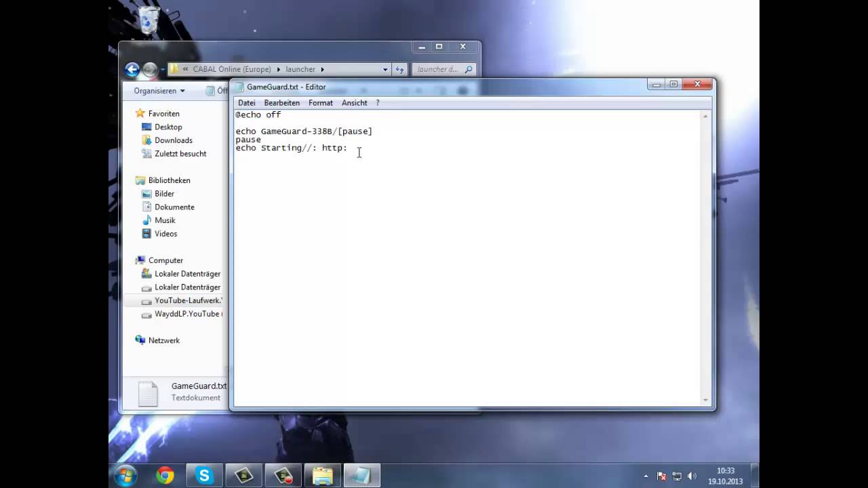Open the Videos library
Viewport: 868px width, 488px height.
click(x=165, y=234)
